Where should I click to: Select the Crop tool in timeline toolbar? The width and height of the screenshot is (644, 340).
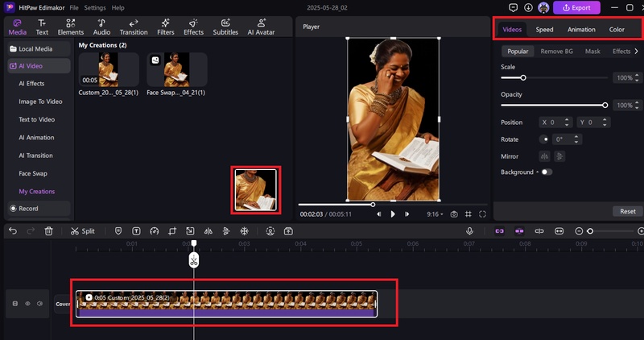tap(172, 231)
